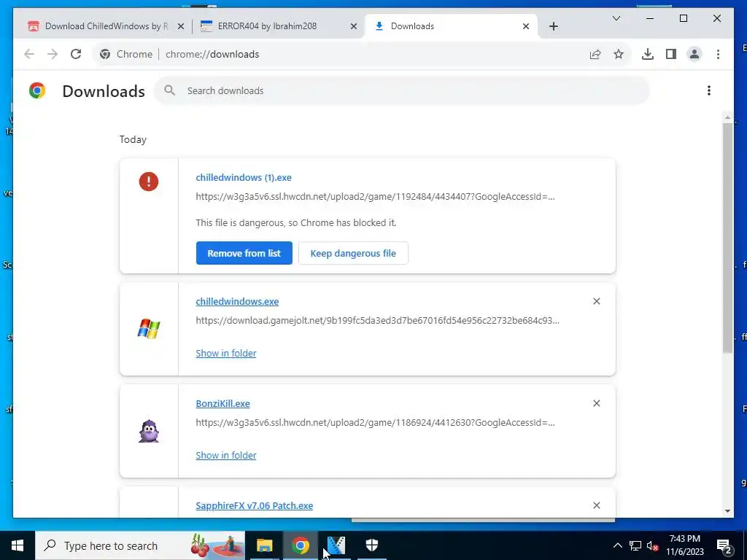This screenshot has width=747, height=560.
Task: Click the browser back arrow
Action: [29, 54]
